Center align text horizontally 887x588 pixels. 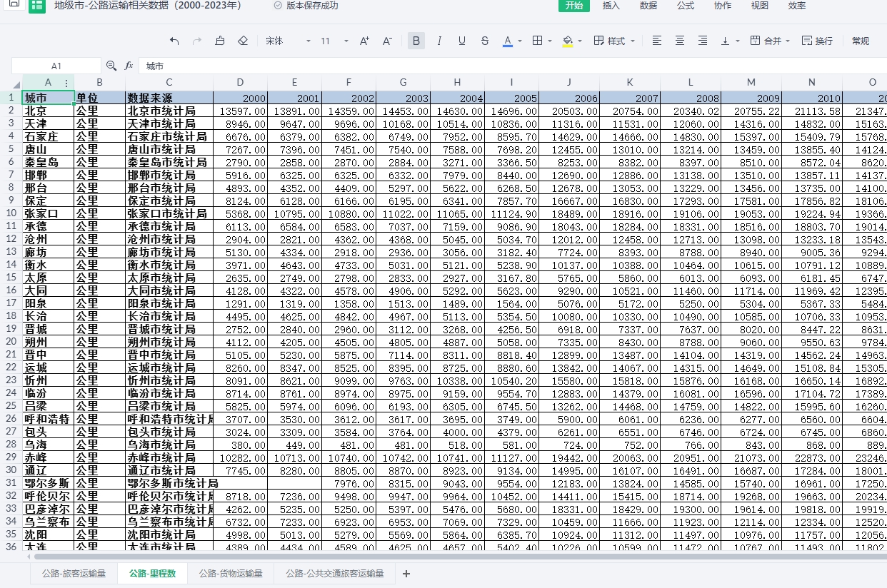tap(680, 41)
